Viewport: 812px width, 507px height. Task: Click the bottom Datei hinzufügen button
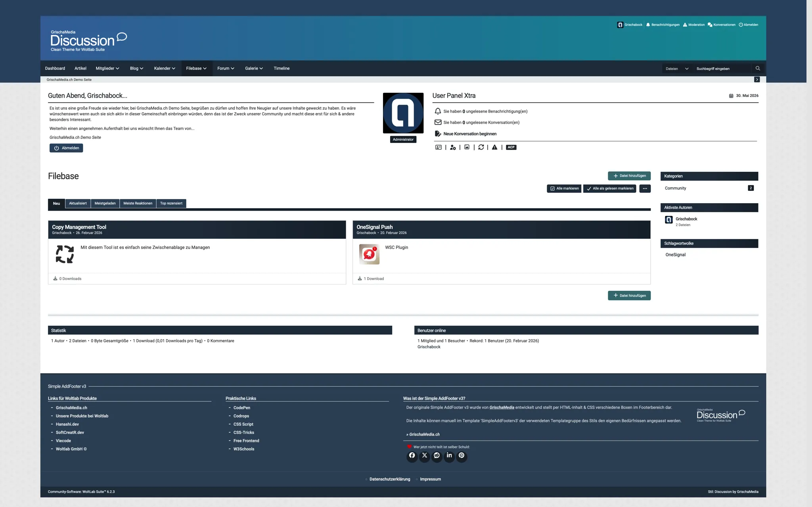[629, 296]
